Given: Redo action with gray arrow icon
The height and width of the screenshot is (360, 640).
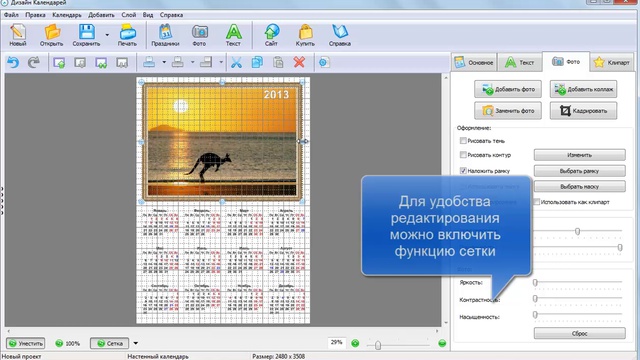Looking at the screenshot, I should pyautogui.click(x=34, y=62).
